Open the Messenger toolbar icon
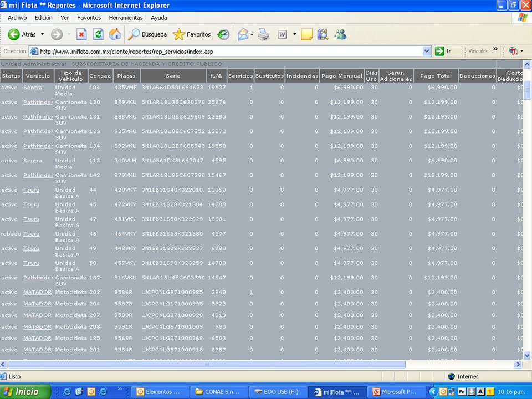Viewport: 532px width, 399px height. pyautogui.click(x=340, y=34)
